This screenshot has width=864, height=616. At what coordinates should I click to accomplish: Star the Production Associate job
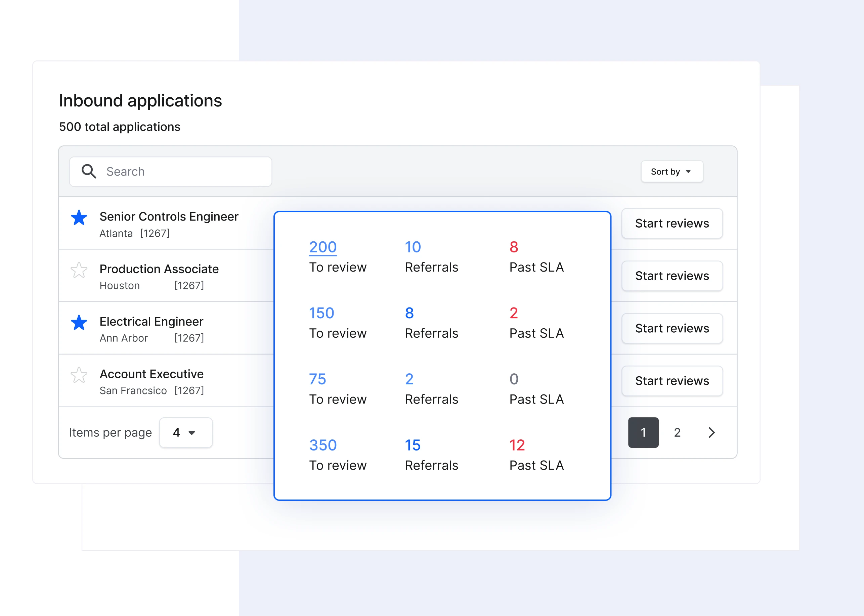pos(79,270)
